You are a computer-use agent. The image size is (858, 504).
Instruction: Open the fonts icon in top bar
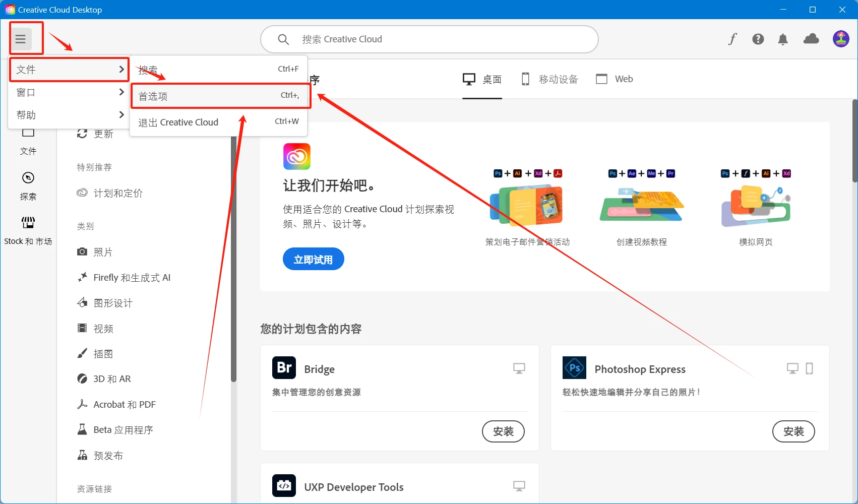732,39
